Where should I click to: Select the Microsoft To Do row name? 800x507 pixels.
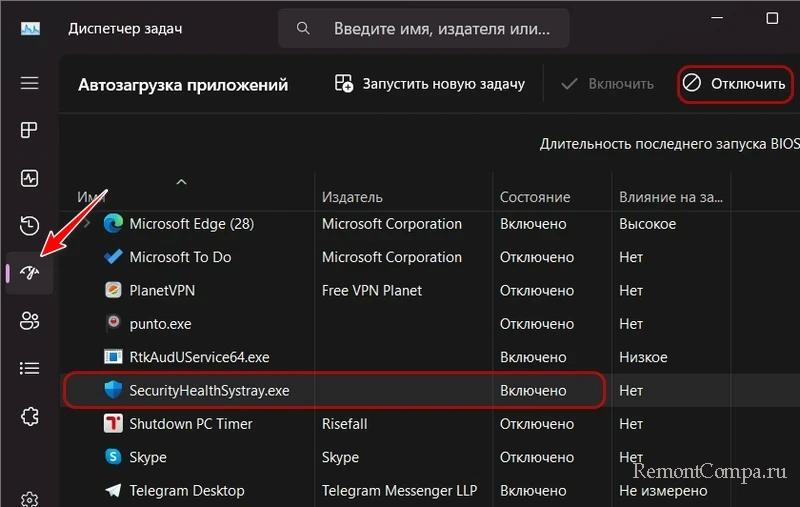[180, 257]
